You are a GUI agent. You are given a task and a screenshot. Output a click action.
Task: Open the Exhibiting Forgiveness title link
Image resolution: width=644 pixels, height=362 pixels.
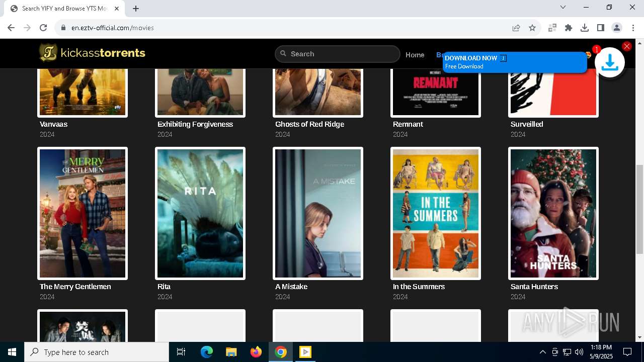tap(195, 124)
